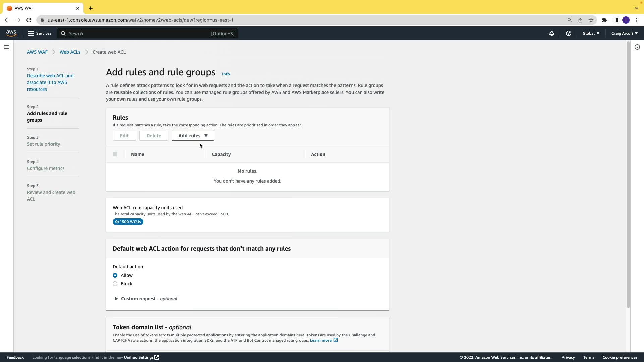Navigate to Web ACLs breadcrumb
644x362 pixels.
(x=70, y=52)
